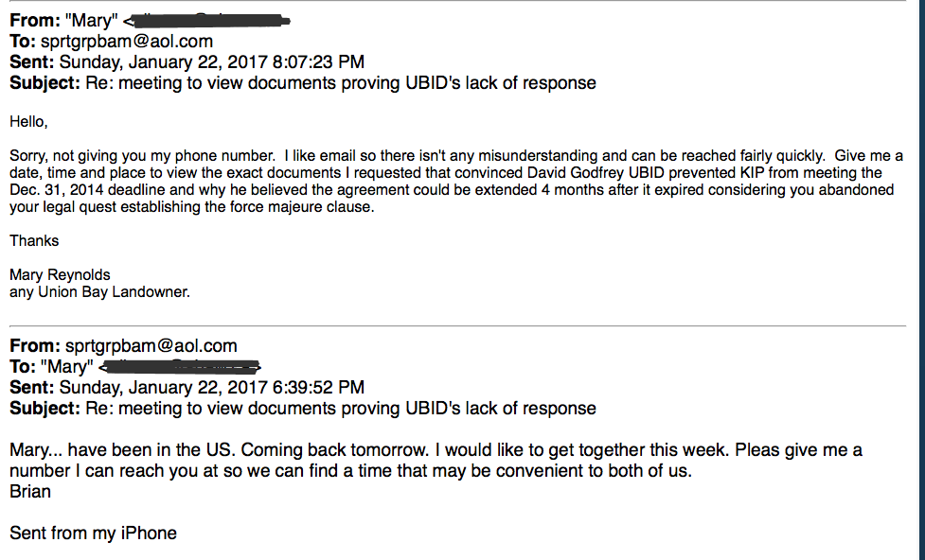Screen dimensions: 925x560
Task: Click the "Thanks" closing line
Action: pos(34,241)
